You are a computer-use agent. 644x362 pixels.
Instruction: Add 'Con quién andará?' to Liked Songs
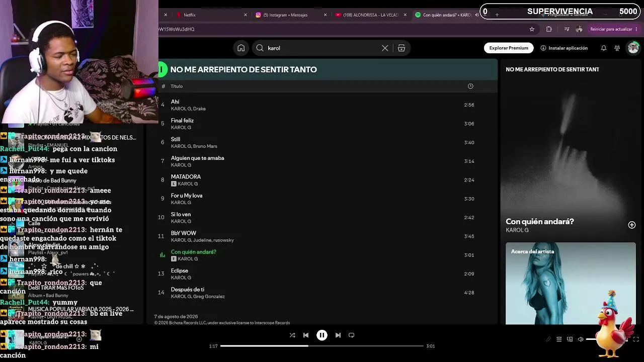[x=632, y=225]
